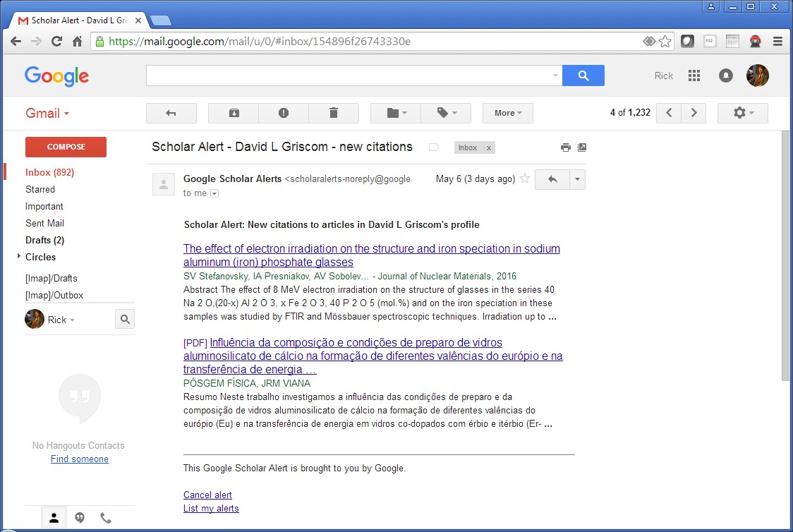
Task: Click the Google logo
Action: [x=56, y=76]
